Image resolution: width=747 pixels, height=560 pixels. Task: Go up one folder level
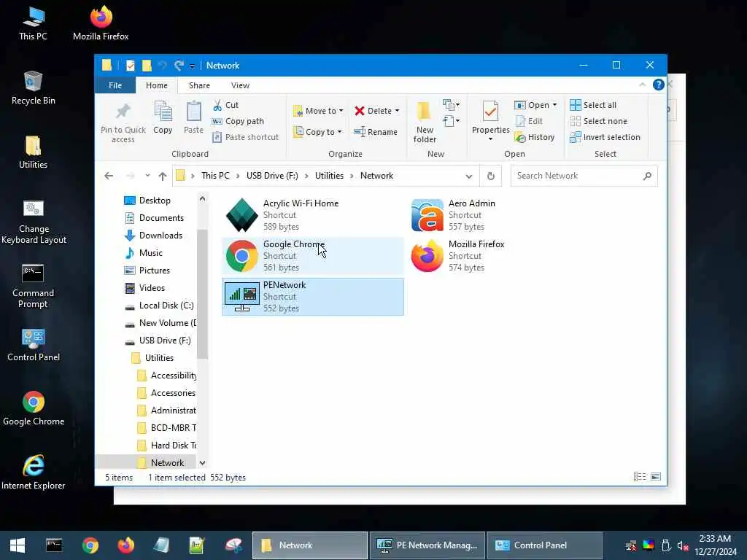163,176
